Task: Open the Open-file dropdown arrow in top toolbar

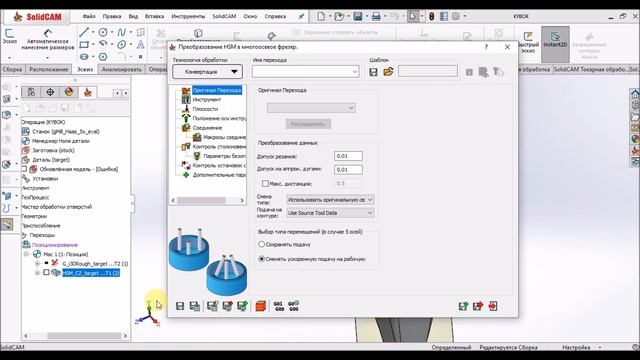Action: pos(348,16)
